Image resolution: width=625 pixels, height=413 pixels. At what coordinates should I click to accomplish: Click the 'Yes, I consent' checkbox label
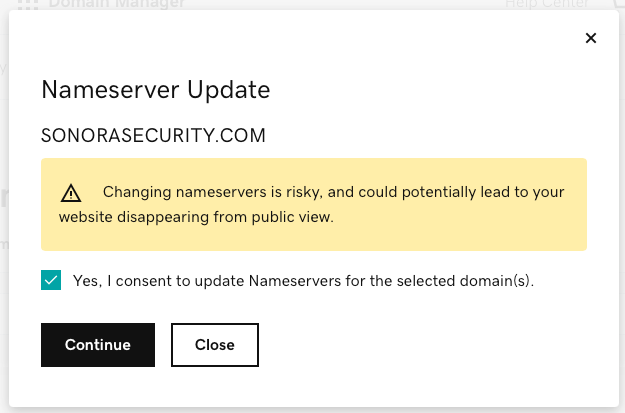(303, 281)
